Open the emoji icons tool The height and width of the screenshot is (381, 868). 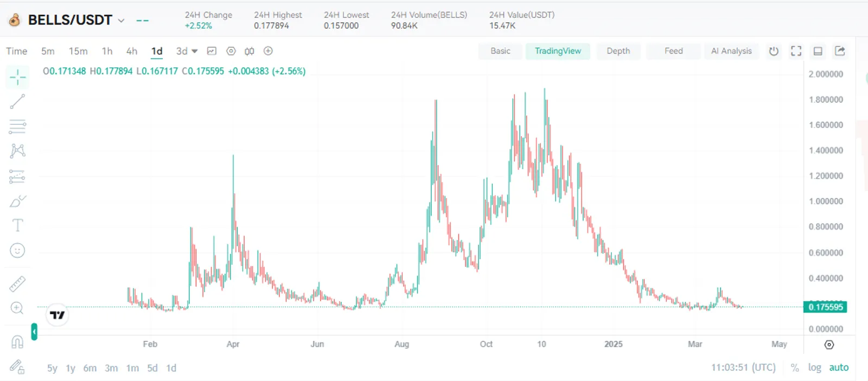17,250
